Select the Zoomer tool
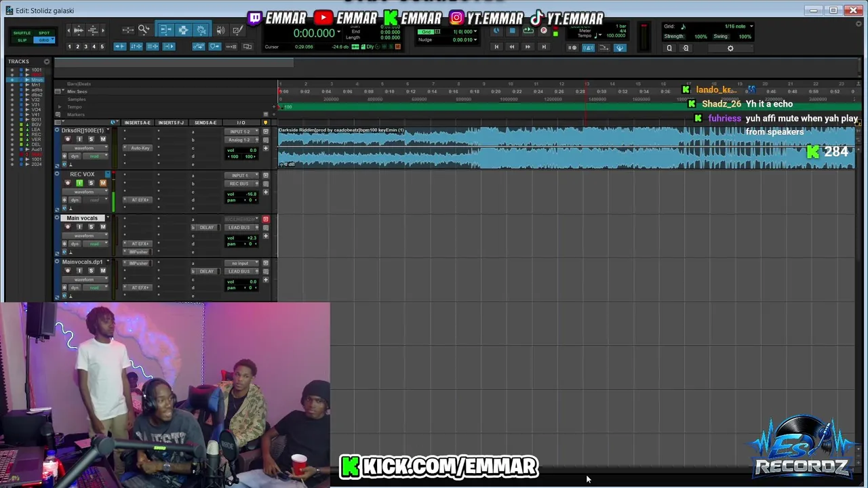 tap(144, 29)
